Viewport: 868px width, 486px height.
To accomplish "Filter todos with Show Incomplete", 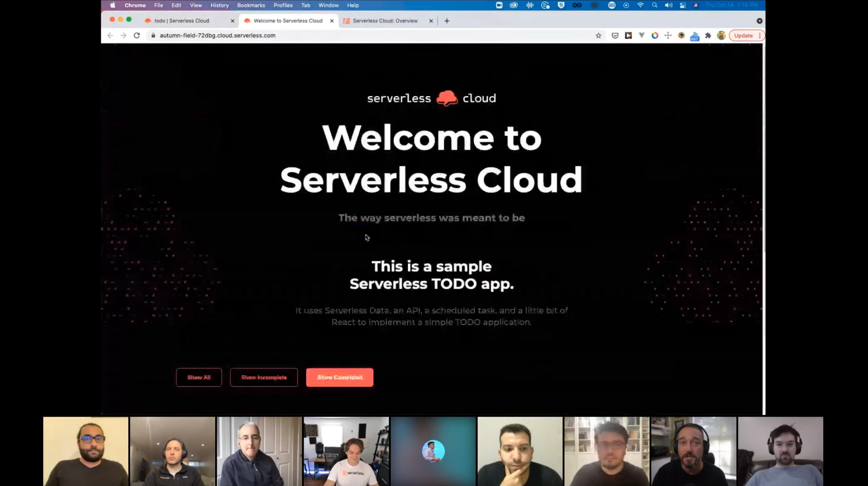I will [264, 377].
